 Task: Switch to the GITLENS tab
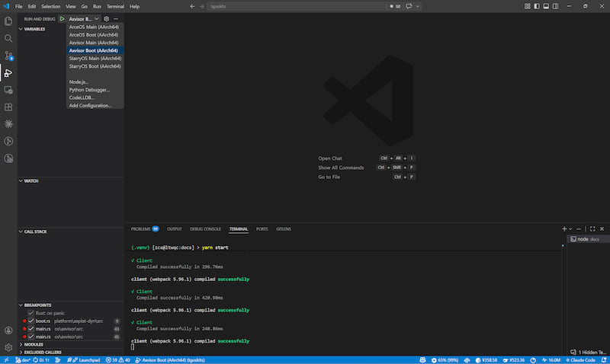tap(284, 228)
